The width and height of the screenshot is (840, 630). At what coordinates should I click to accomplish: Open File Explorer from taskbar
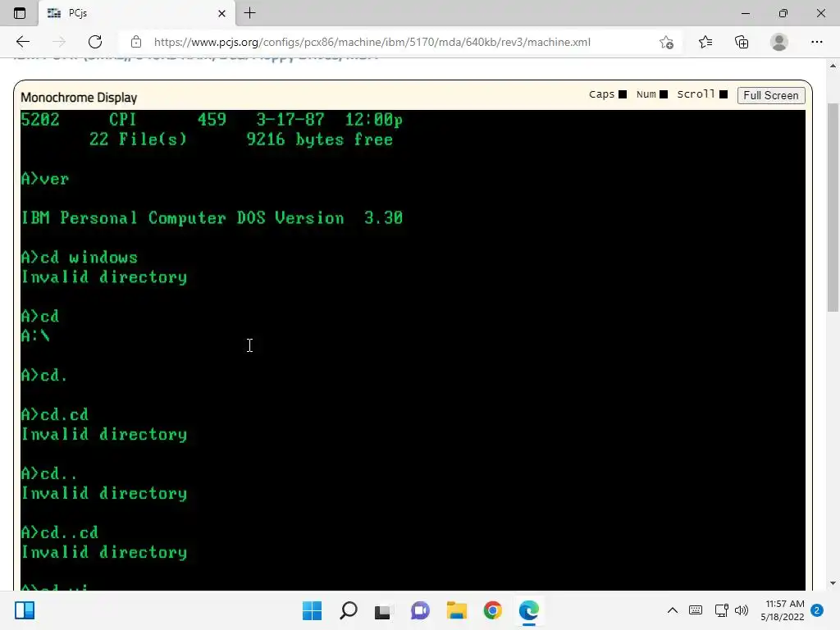click(456, 610)
